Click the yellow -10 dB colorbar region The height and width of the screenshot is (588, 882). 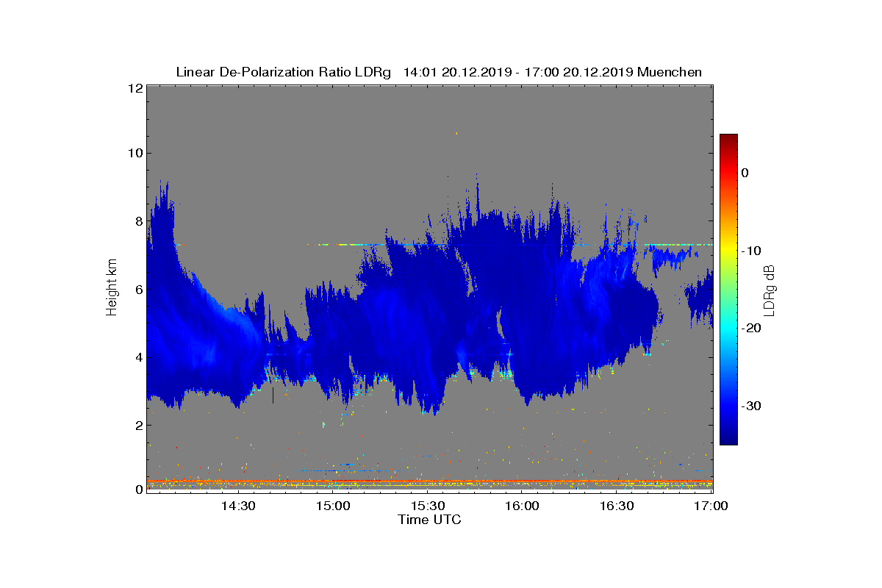pos(728,251)
